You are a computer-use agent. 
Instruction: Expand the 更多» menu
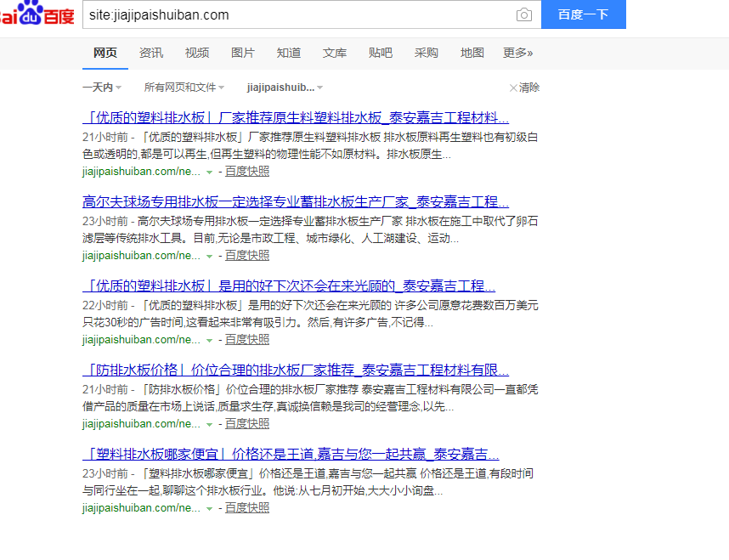(518, 53)
